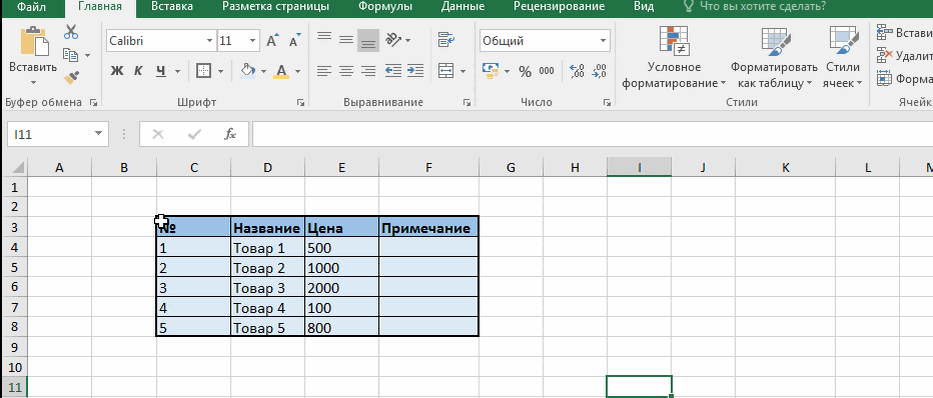Viewport: 933px width, 398px height.
Task: Click the confirm checkmark formula icon
Action: pyautogui.click(x=194, y=134)
